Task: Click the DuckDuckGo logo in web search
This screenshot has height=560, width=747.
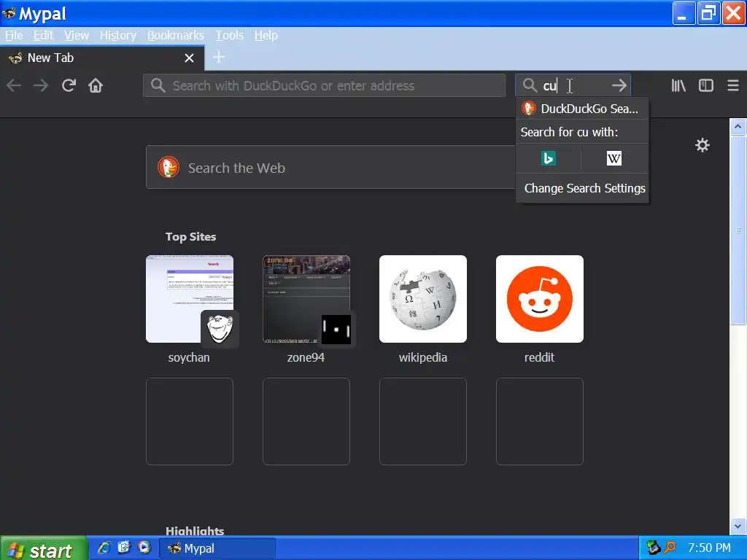Action: coord(169,167)
